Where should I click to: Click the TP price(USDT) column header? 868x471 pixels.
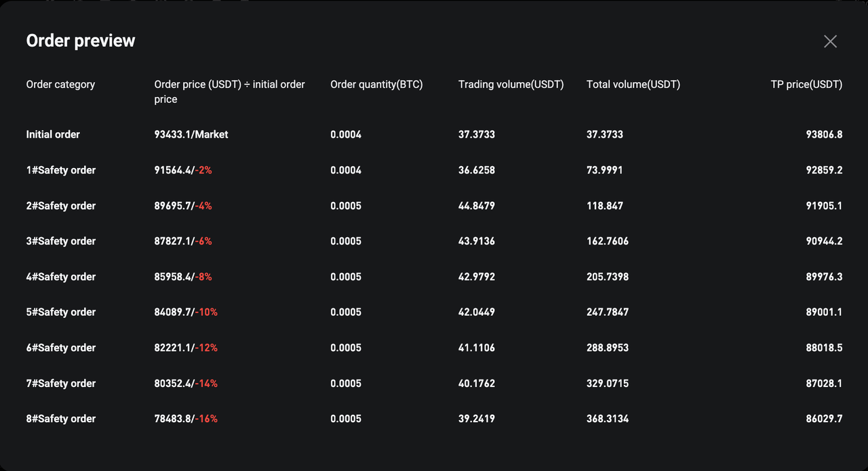[x=806, y=85]
